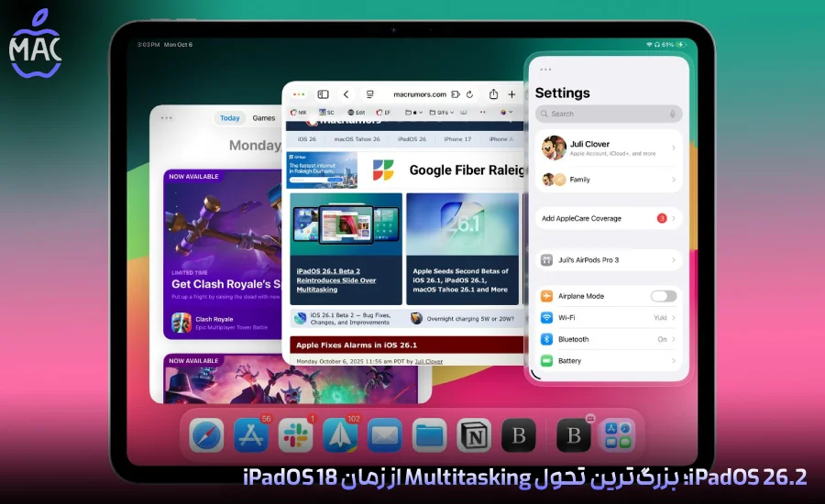Select macOS Tahoe 26 tab

[357, 139]
